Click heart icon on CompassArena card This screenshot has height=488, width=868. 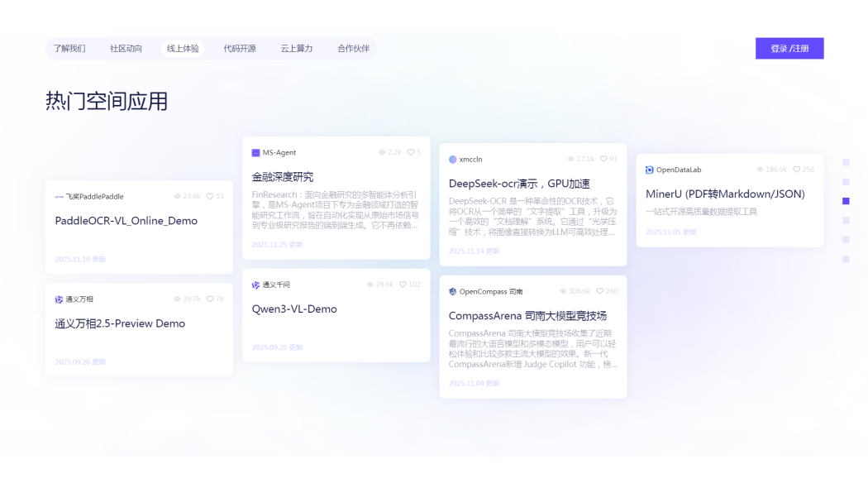pos(600,291)
